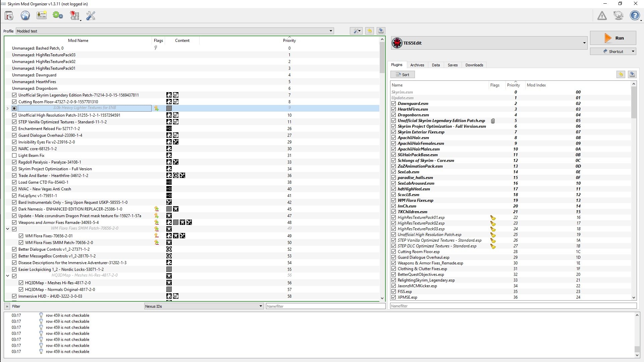Click flag icon on Dark Nemesis row
Screen dimensions: 644x362
click(156, 209)
